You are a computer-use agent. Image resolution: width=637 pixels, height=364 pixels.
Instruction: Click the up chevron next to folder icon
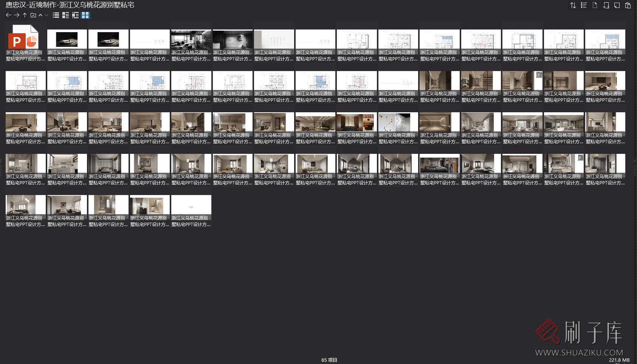click(40, 15)
